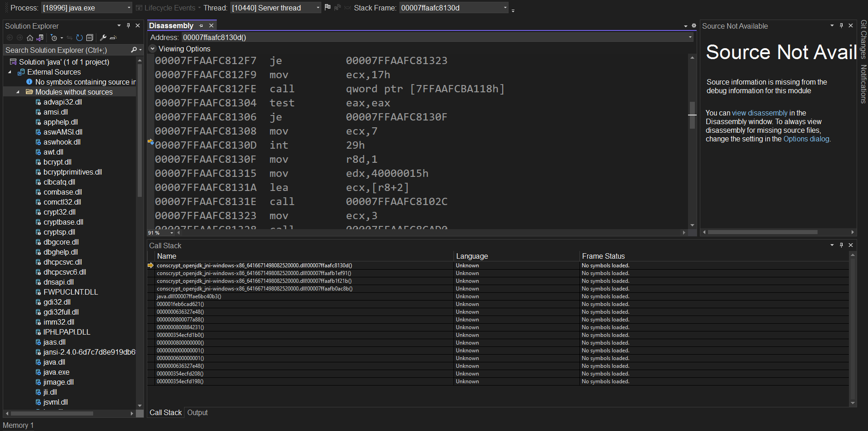The image size is (868, 431).
Task: Click the view disassembly link
Action: coord(759,113)
